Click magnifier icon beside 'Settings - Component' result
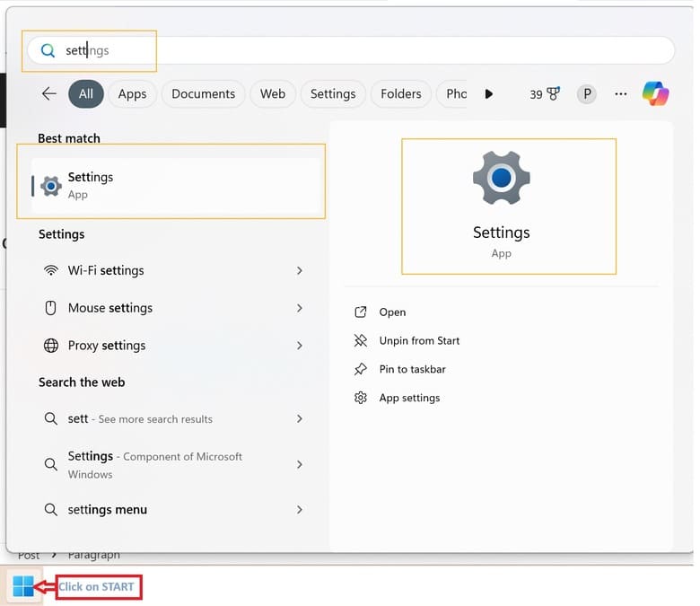Image resolution: width=700 pixels, height=606 pixels. tap(51, 464)
